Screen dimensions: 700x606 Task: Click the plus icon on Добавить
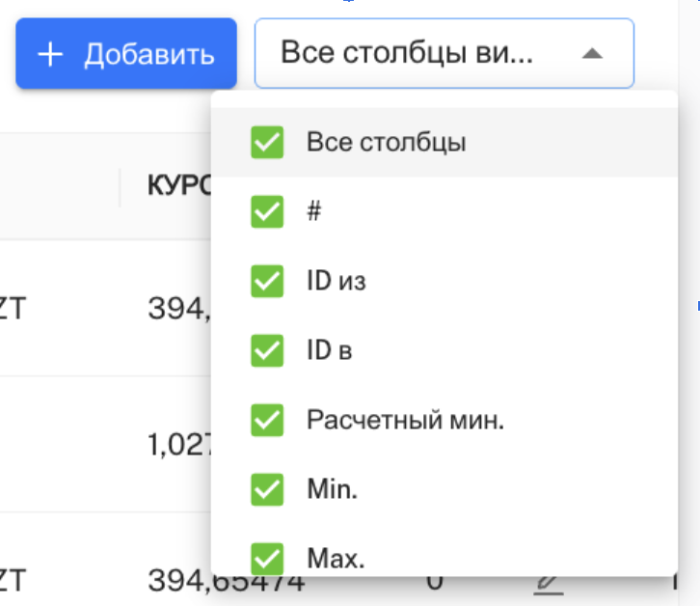(49, 54)
